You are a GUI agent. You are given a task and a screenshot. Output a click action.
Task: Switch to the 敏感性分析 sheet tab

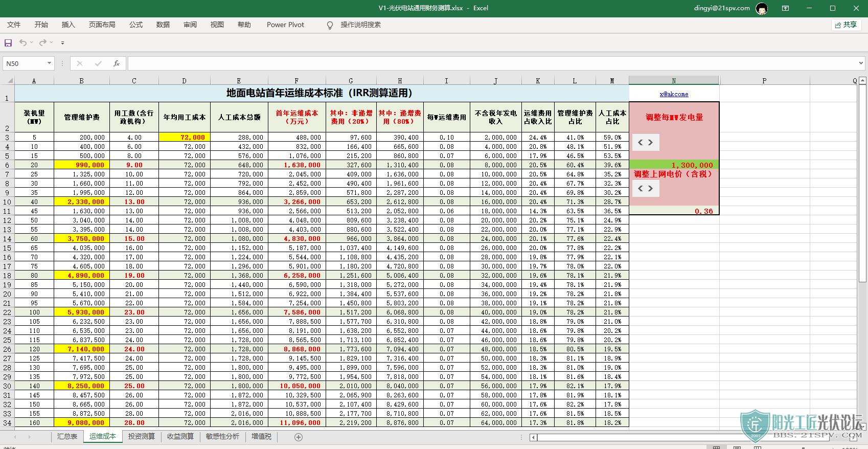(x=222, y=437)
